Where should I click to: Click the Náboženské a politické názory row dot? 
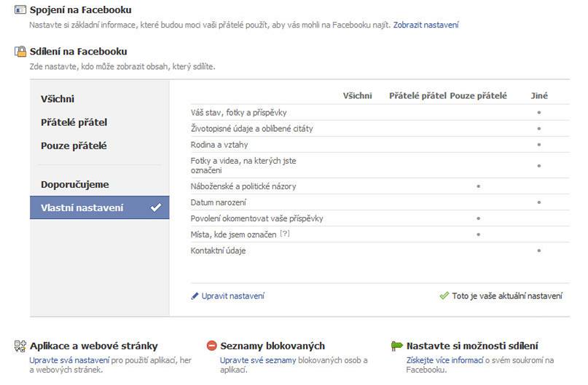pos(478,186)
